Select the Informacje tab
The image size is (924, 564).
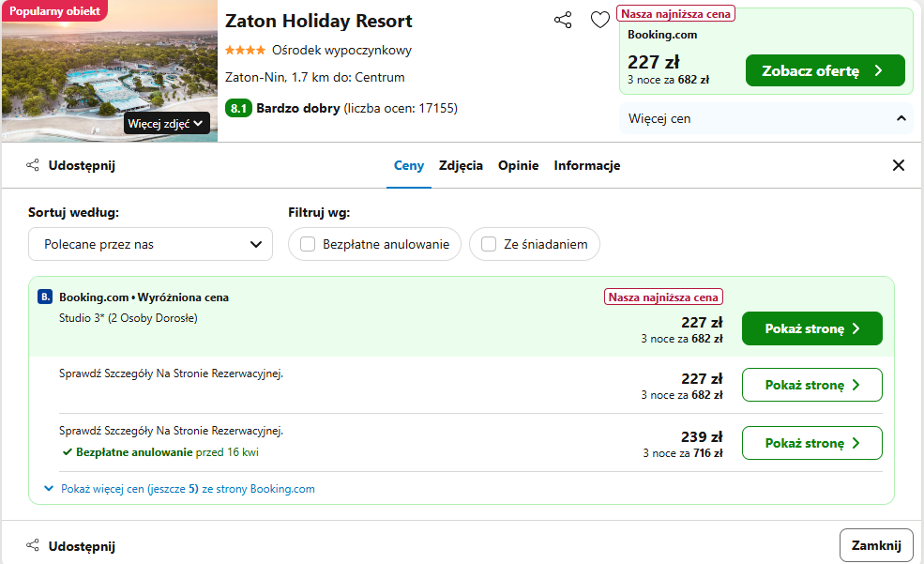coord(587,165)
